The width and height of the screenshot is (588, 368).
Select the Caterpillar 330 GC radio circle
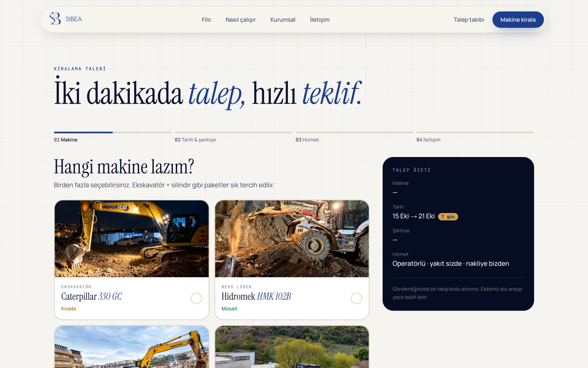click(x=196, y=298)
